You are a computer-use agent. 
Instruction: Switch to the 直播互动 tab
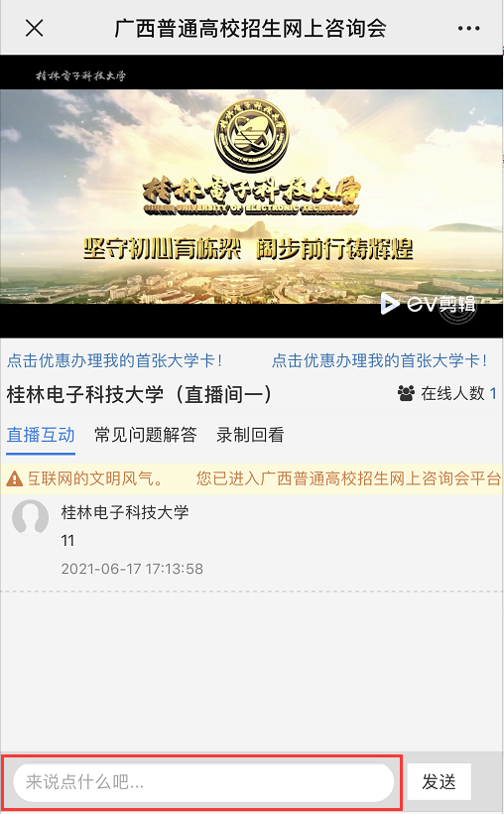click(41, 435)
